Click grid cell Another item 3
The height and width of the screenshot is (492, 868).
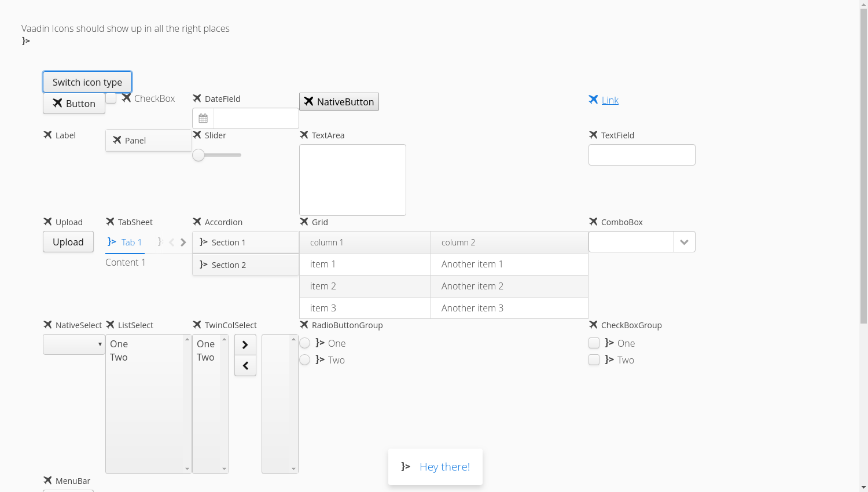[x=509, y=308]
